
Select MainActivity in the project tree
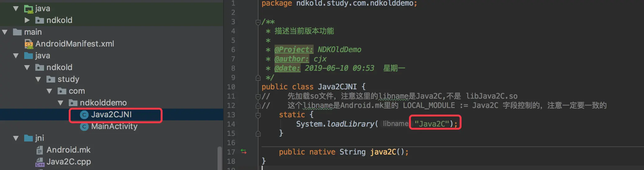pyautogui.click(x=114, y=127)
